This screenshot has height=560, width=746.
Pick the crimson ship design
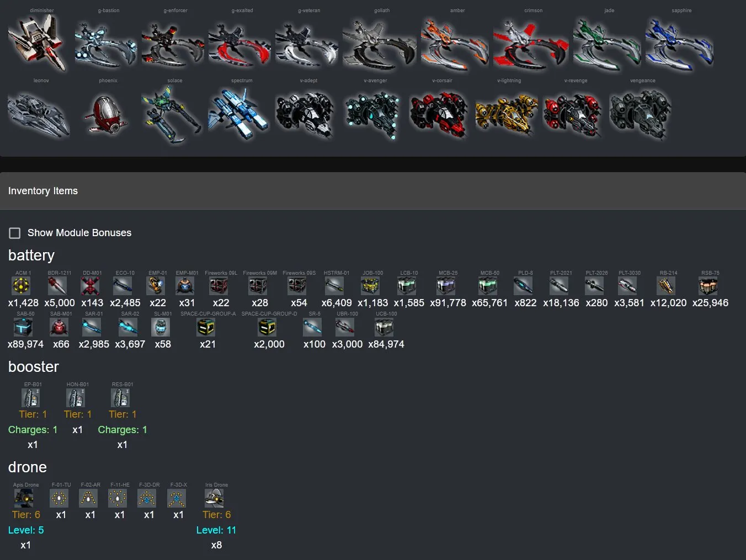pyautogui.click(x=531, y=44)
